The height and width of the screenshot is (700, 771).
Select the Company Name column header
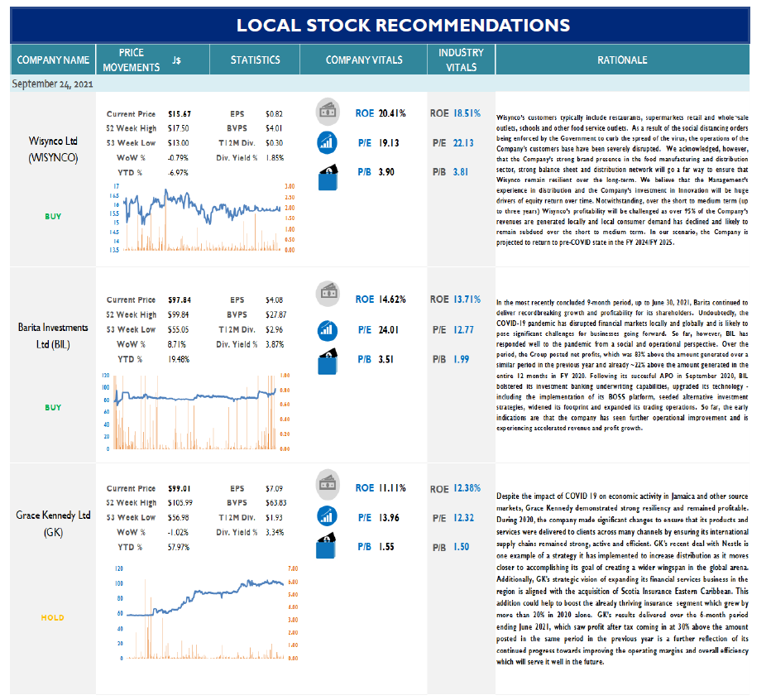pos(53,60)
